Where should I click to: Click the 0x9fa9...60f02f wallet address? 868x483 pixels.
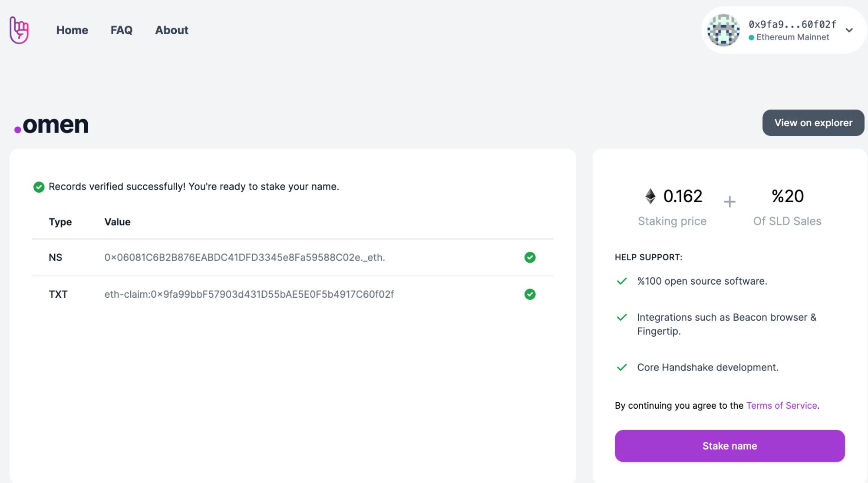tap(792, 24)
